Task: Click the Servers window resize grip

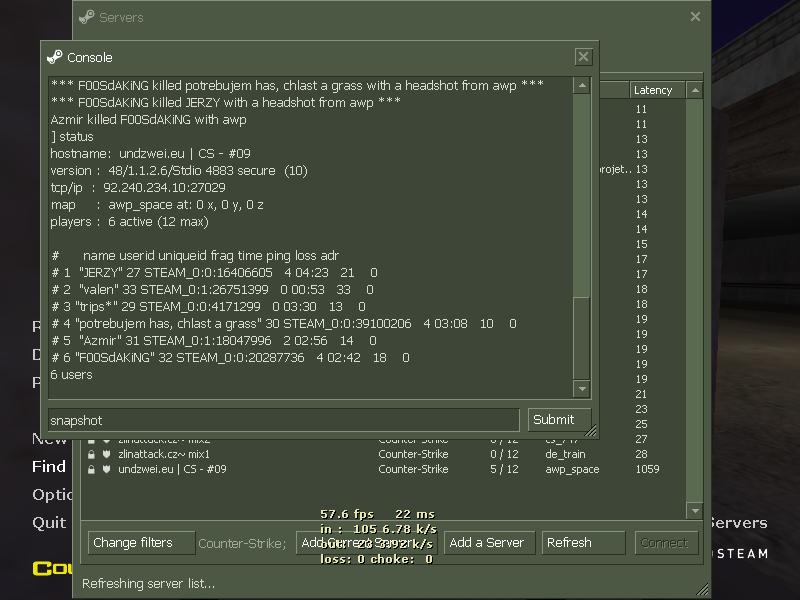Action: (703, 590)
